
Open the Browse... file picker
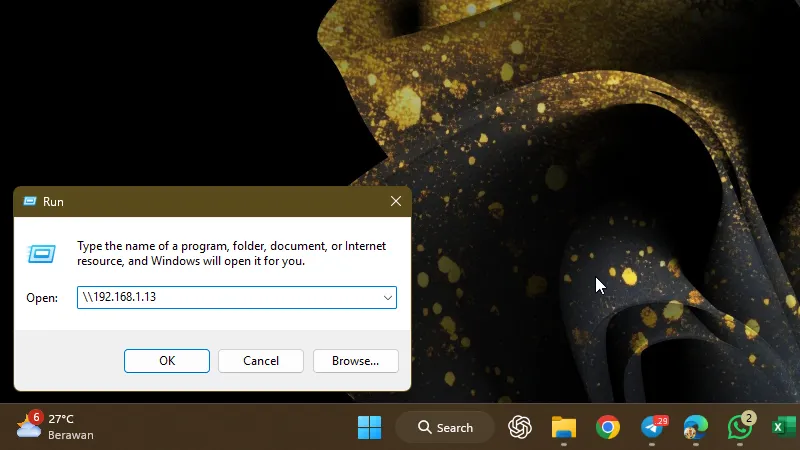point(356,361)
